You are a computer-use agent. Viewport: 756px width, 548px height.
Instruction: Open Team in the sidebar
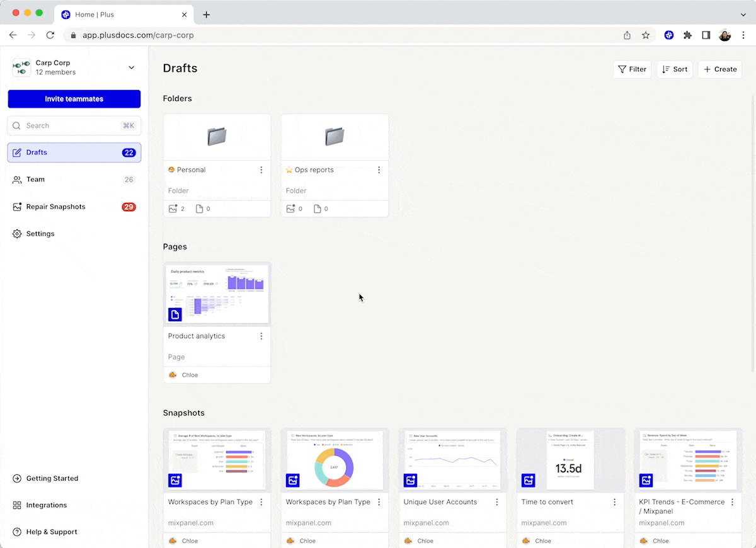coord(74,180)
